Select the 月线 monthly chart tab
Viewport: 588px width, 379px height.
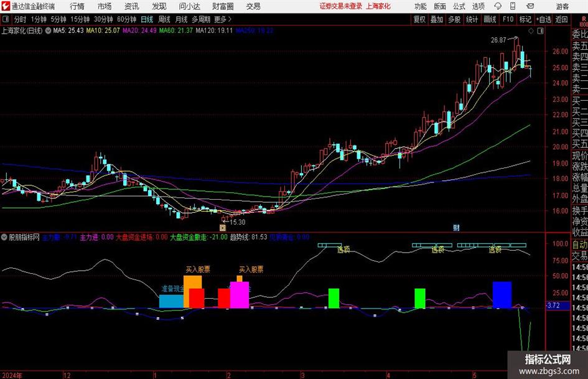pyautogui.click(x=181, y=19)
